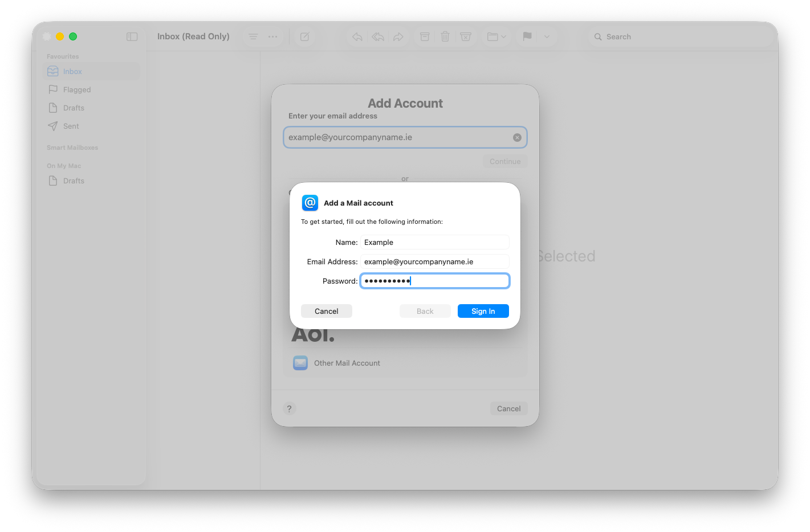Open the more options ellipsis menu
Screen dimensions: 810x532
(273, 36)
